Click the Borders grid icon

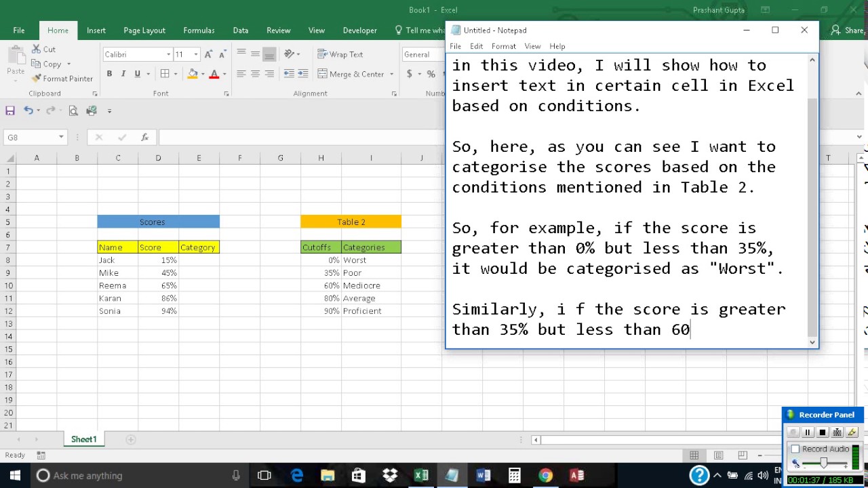click(165, 74)
